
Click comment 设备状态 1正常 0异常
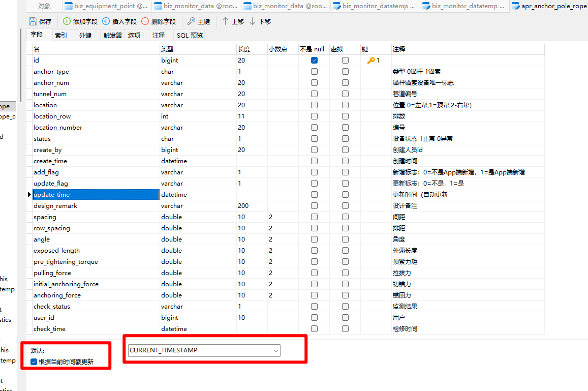423,139
